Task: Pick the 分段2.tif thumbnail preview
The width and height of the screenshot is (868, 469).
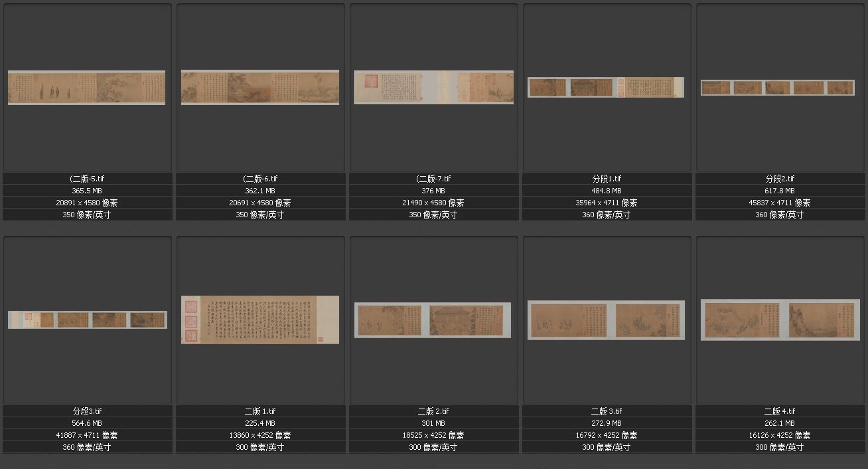Action: point(778,88)
